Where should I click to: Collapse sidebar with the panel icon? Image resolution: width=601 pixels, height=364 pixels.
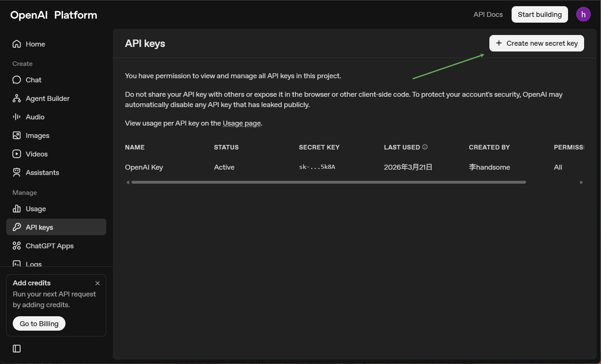[x=16, y=349]
